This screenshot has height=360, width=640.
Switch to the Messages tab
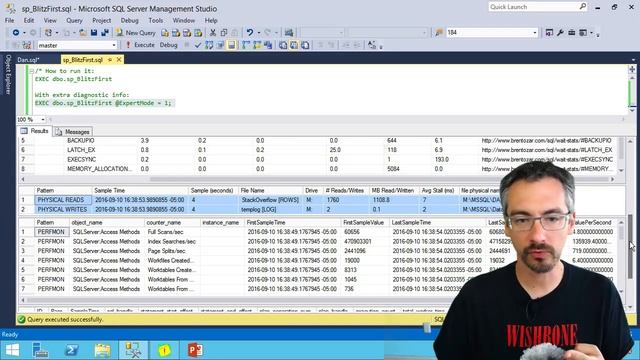click(x=73, y=132)
